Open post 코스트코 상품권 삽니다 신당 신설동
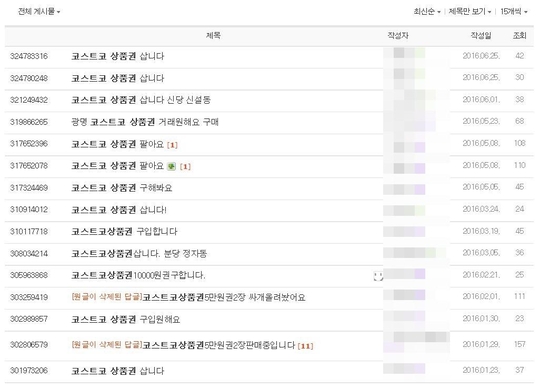Screen dimensions: 540x388 pos(141,100)
